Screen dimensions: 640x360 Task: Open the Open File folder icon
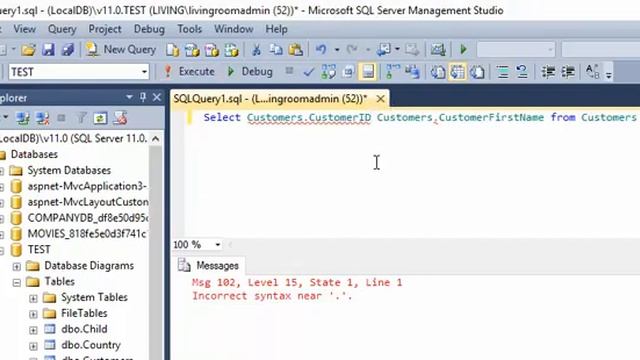[x=28, y=50]
